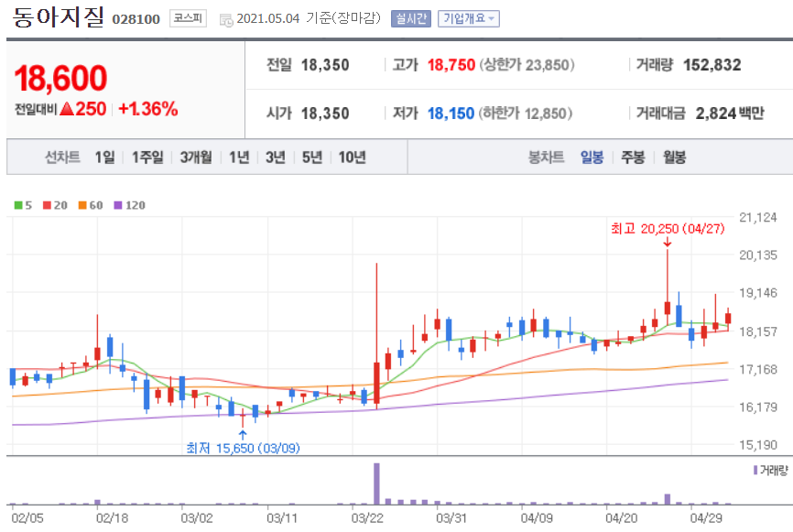Open the 기업개요 dropdown
The width and height of the screenshot is (793, 532).
click(x=468, y=18)
